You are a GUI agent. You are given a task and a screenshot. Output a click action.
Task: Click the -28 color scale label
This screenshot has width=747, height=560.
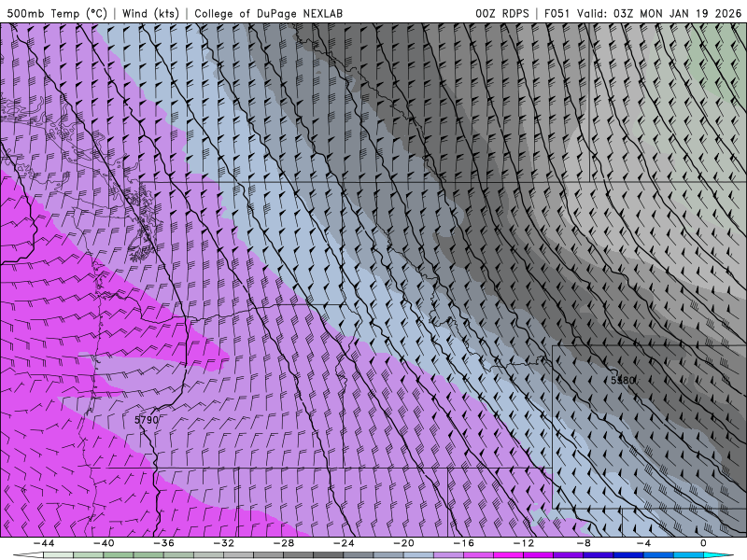click(284, 543)
